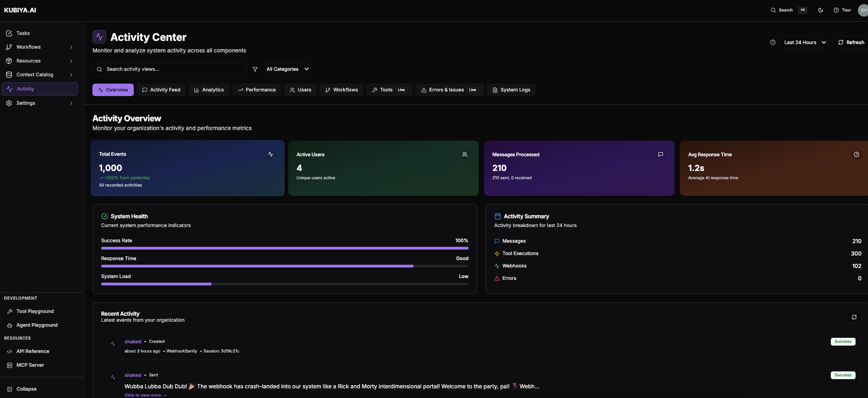The image size is (868, 398).
Task: Click the Settings gear icon in sidebar
Action: coord(9,103)
